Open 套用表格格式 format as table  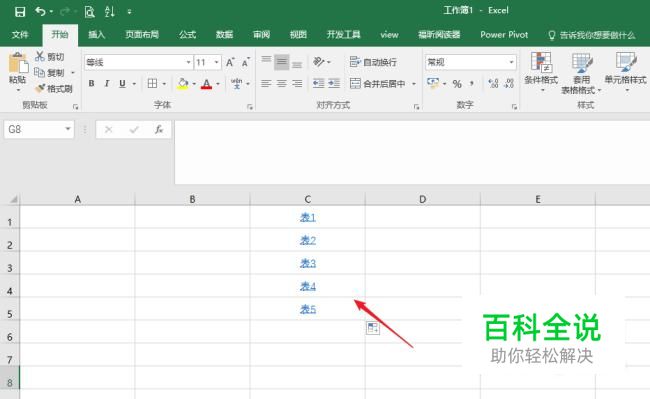coord(581,73)
